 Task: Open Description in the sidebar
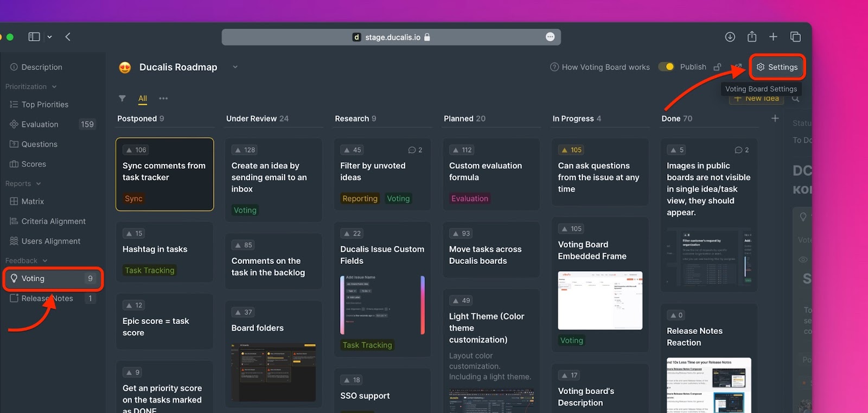[x=37, y=67]
